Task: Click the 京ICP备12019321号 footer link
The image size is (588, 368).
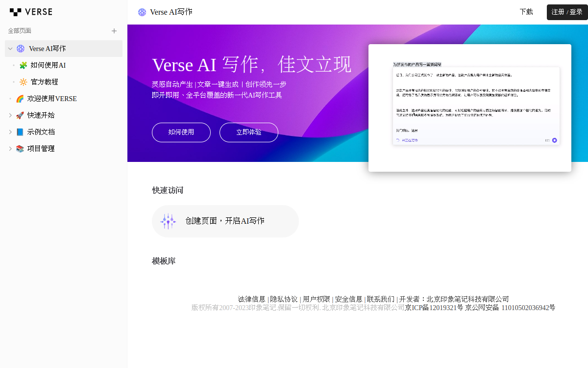Action: (434, 308)
